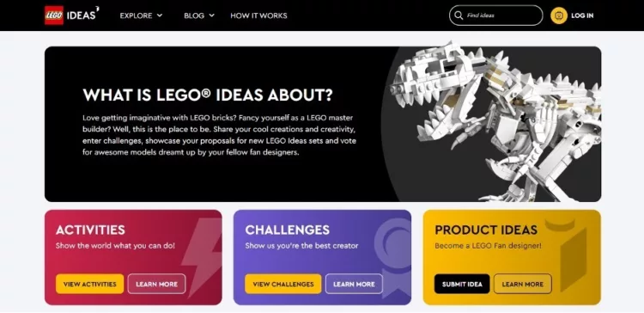Click the VIEW ACTIVITIES button
644x313 pixels.
tap(89, 284)
